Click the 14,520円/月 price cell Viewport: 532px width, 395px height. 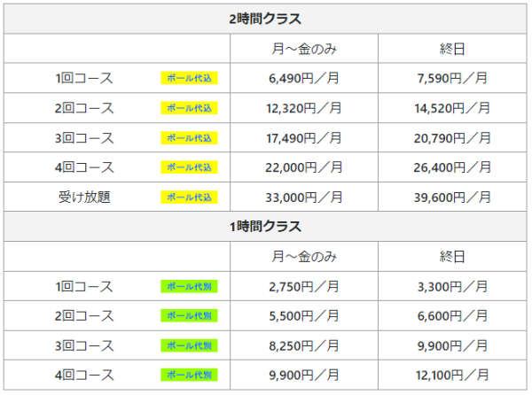452,108
